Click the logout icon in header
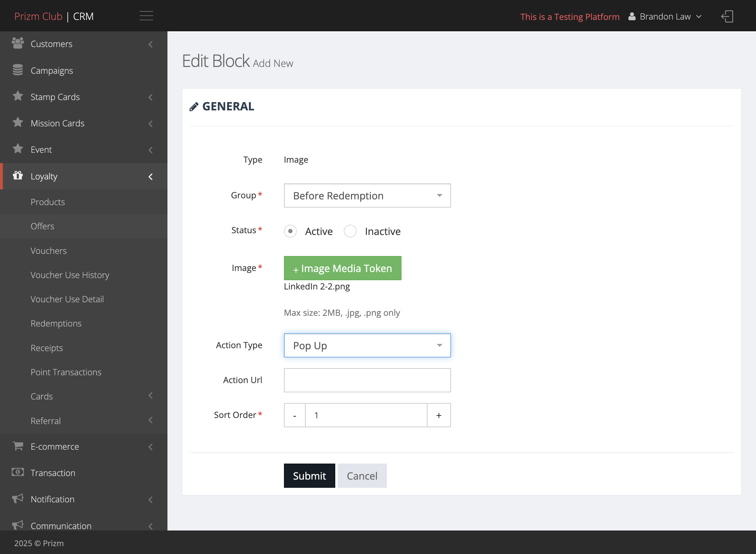The height and width of the screenshot is (554, 756). (727, 16)
